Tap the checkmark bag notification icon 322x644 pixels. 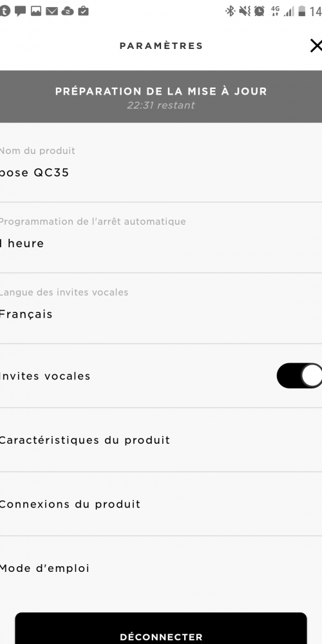coord(83,11)
